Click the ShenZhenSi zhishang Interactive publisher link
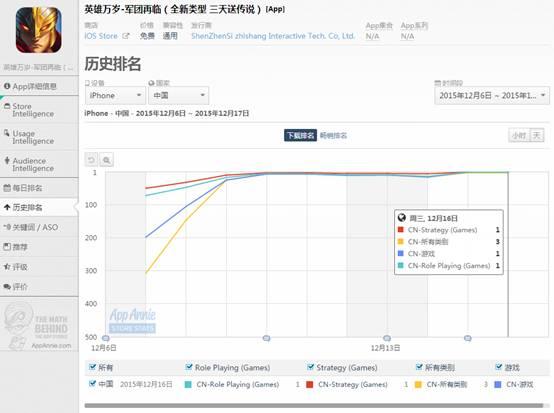Viewport: 554px width, 413px height. pyautogui.click(x=273, y=36)
